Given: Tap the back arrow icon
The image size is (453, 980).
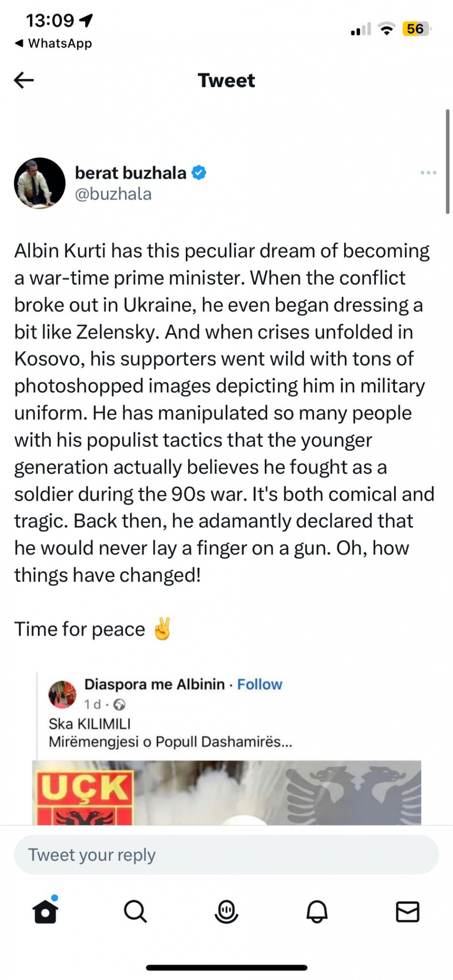Looking at the screenshot, I should tap(24, 80).
